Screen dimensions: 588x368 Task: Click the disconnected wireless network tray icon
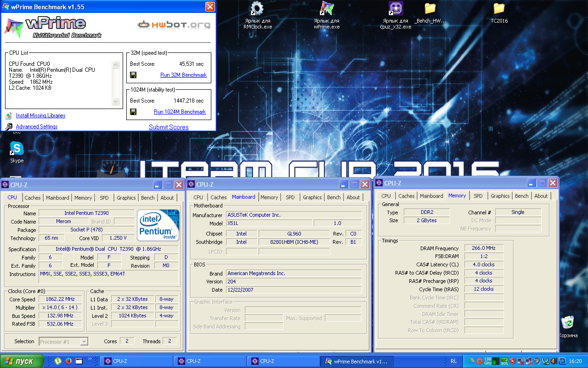point(521,361)
